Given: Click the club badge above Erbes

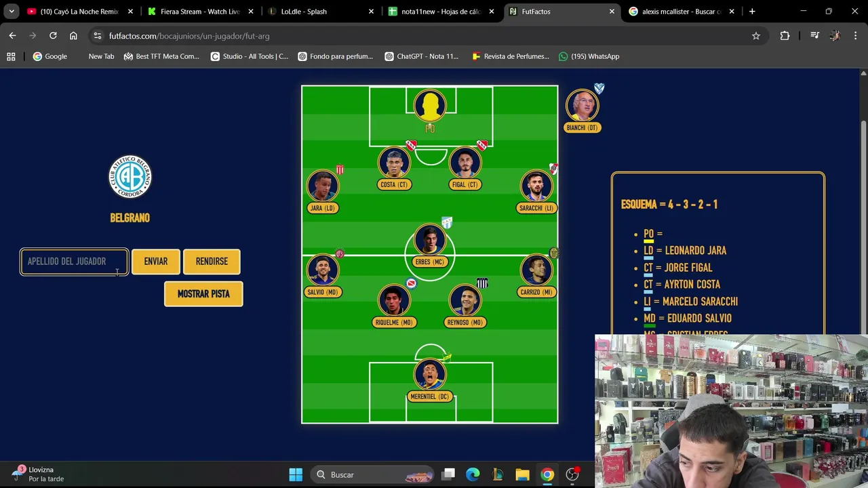Looking at the screenshot, I should click(447, 223).
